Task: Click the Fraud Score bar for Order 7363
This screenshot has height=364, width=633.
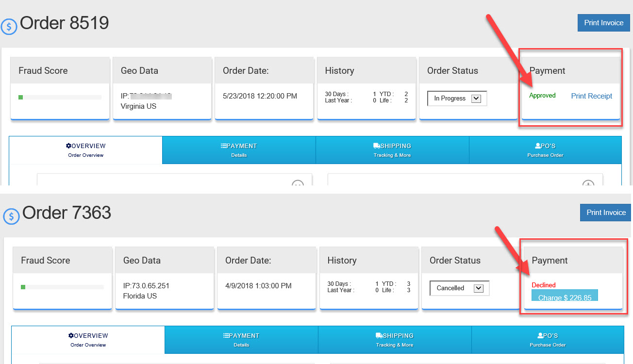Action: (62, 287)
